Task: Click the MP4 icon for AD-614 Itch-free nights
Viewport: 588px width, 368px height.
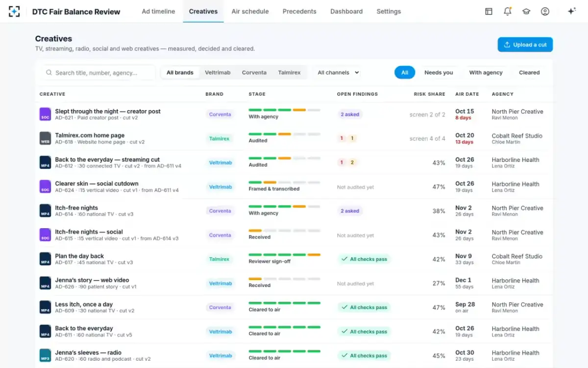Action: (x=45, y=210)
